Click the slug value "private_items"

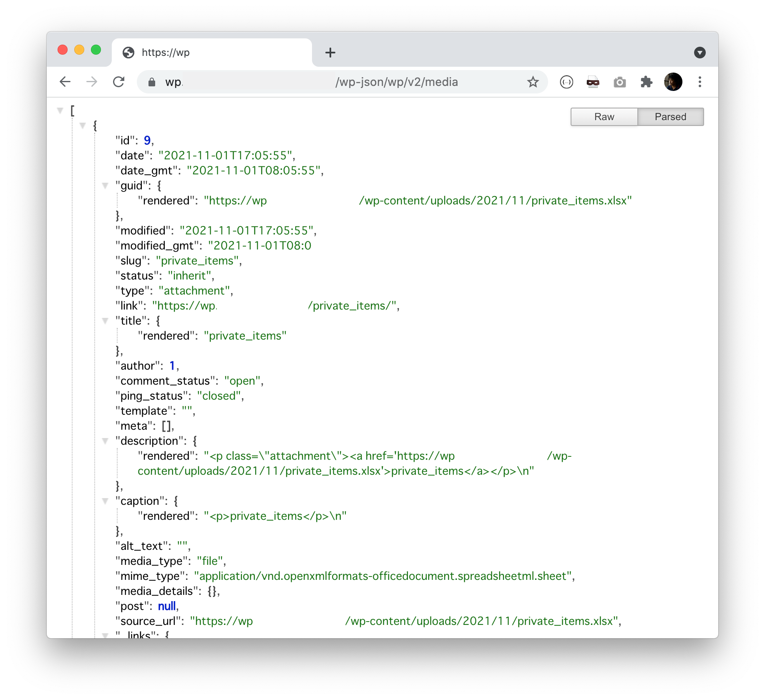pyautogui.click(x=197, y=261)
